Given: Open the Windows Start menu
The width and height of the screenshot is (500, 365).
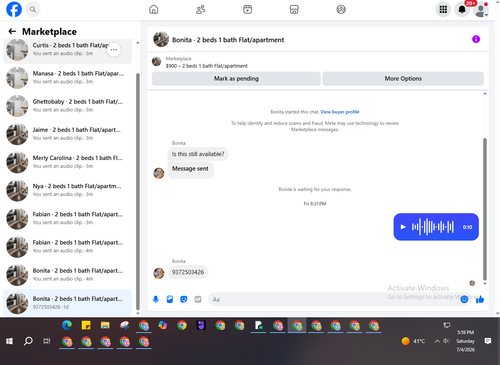Looking at the screenshot, I should pos(9,341).
